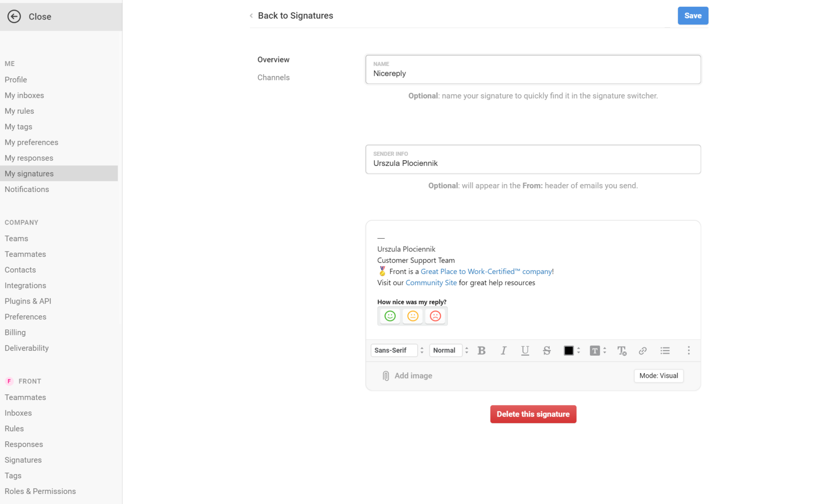Click the paperclip Add image icon

coord(386,376)
